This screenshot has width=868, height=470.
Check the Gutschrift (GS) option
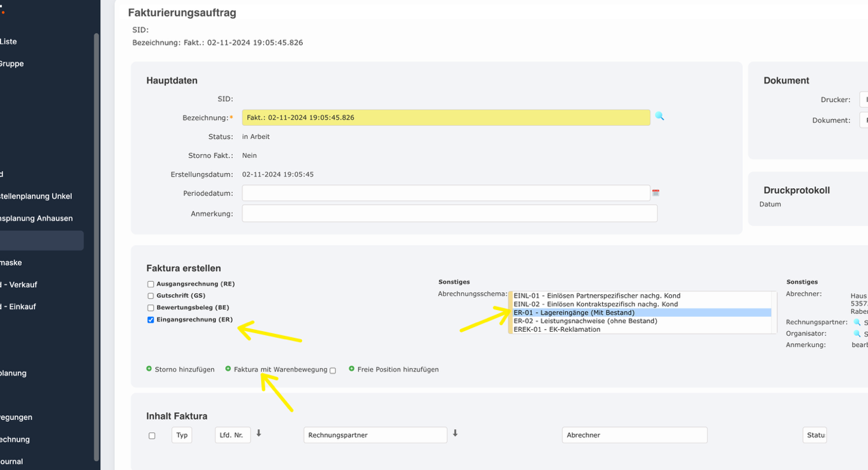pos(150,295)
